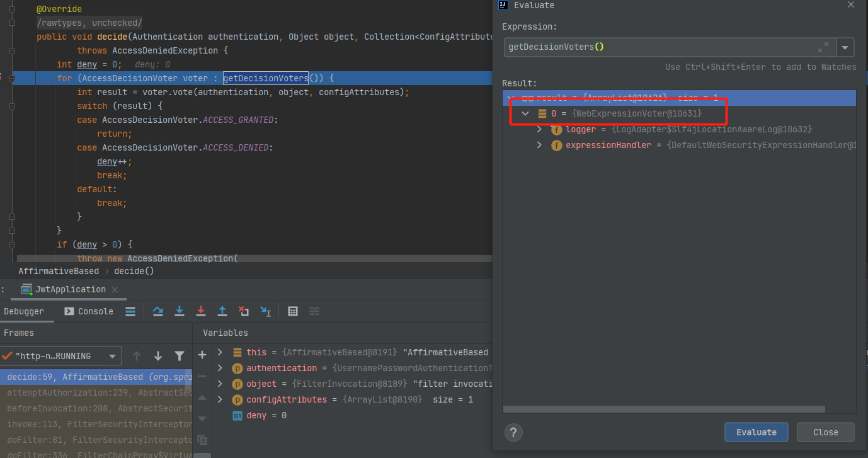
Task: Expand the configAttributes variable node
Action: click(220, 399)
